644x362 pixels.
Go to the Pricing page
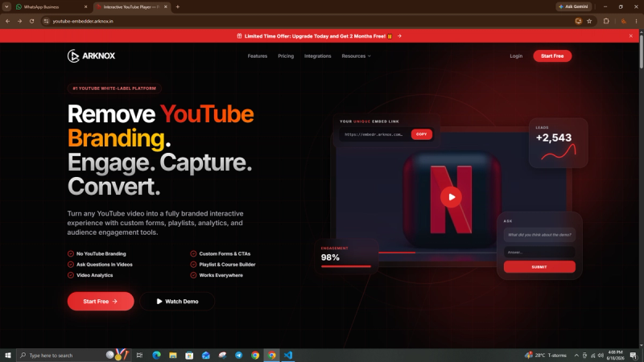click(x=286, y=56)
